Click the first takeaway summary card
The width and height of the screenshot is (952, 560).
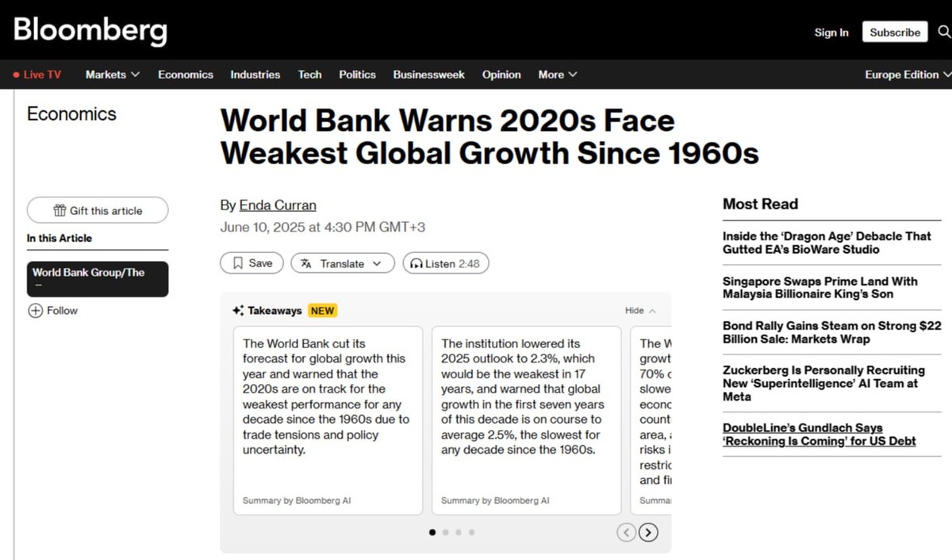(x=328, y=420)
